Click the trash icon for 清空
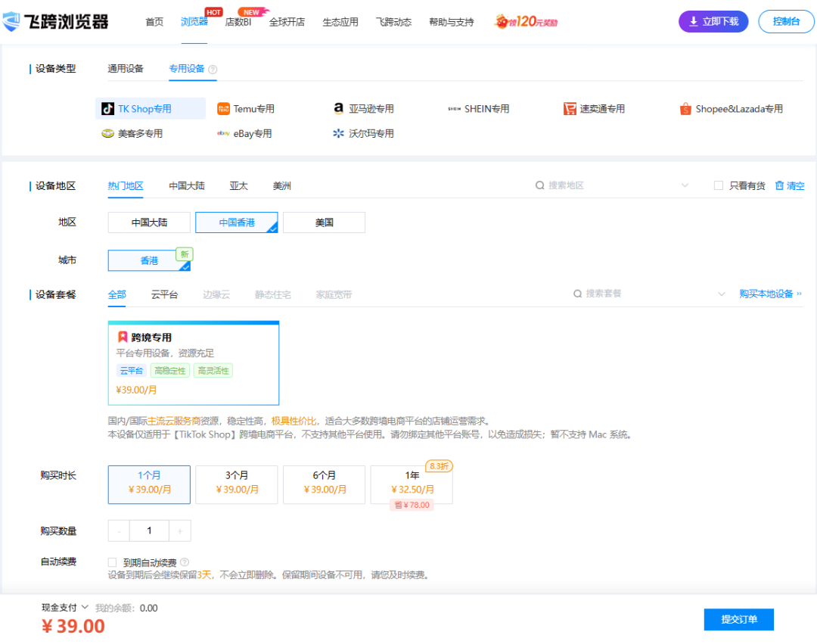 click(x=779, y=185)
